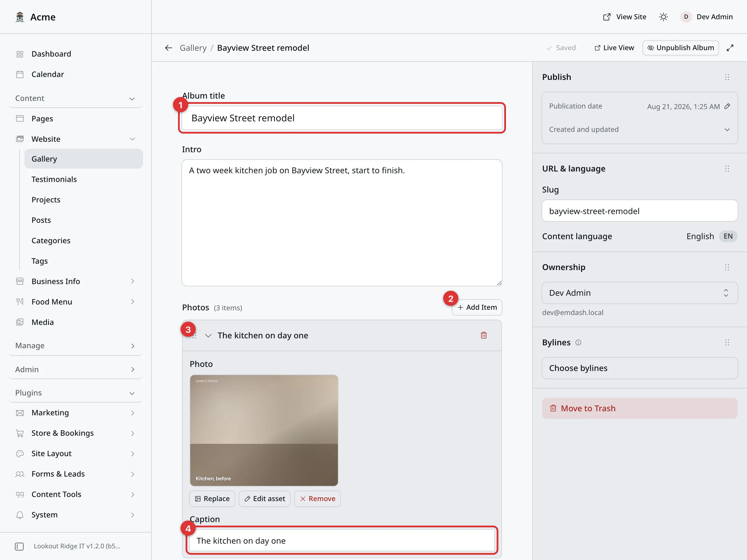Viewport: 747px width, 560px height.
Task: Click the Bylines panel drag handle
Action: tap(727, 343)
